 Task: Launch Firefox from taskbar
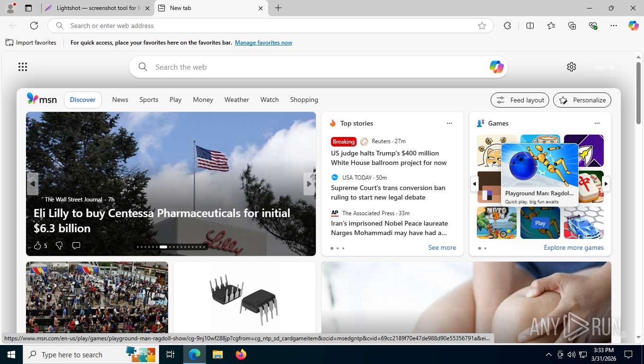click(x=241, y=355)
